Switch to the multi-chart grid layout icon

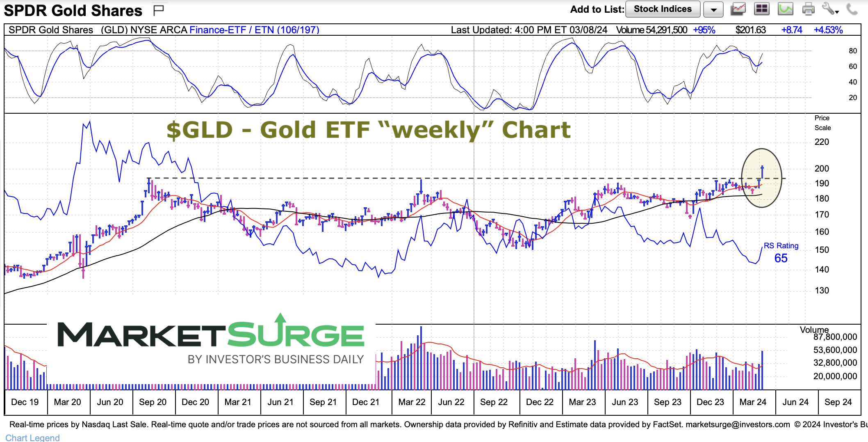[761, 9]
